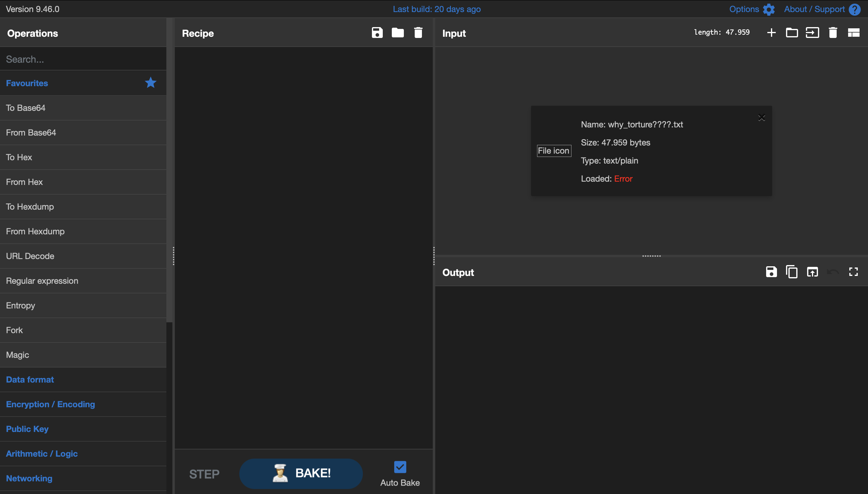This screenshot has width=868, height=494.
Task: Select the To Hexdump operation
Action: (x=83, y=207)
